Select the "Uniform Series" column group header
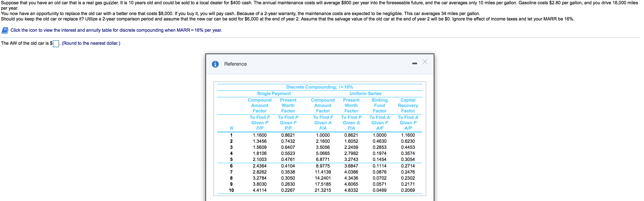This screenshot has height=201, width=644. point(365,94)
